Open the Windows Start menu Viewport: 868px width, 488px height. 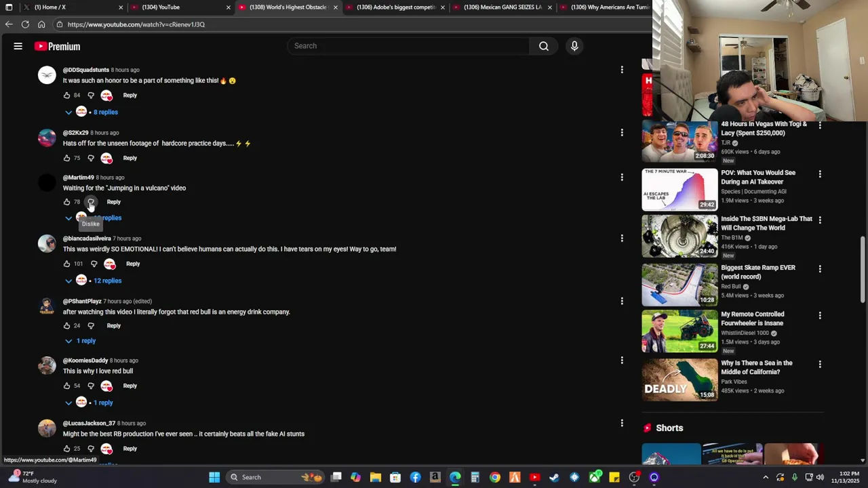[214, 477]
